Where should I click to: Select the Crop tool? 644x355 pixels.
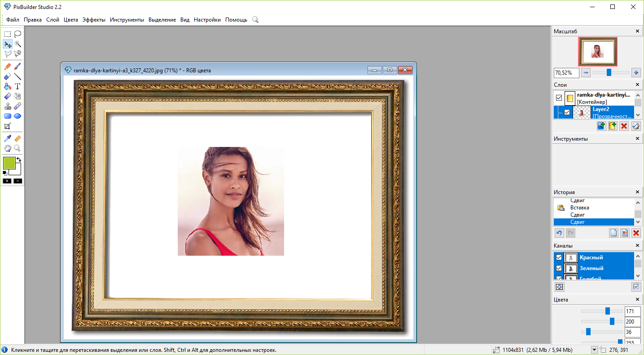click(x=8, y=126)
